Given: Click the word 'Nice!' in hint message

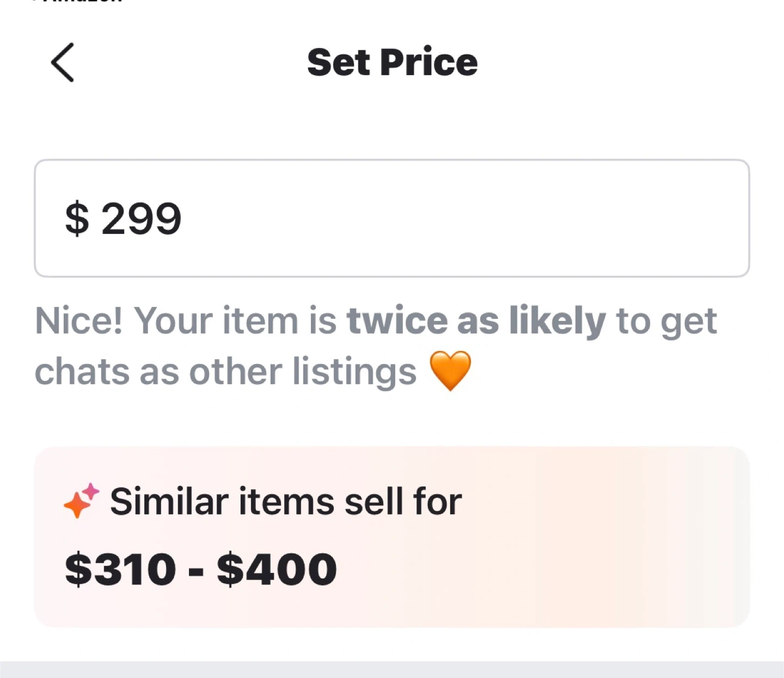Looking at the screenshot, I should (x=79, y=320).
